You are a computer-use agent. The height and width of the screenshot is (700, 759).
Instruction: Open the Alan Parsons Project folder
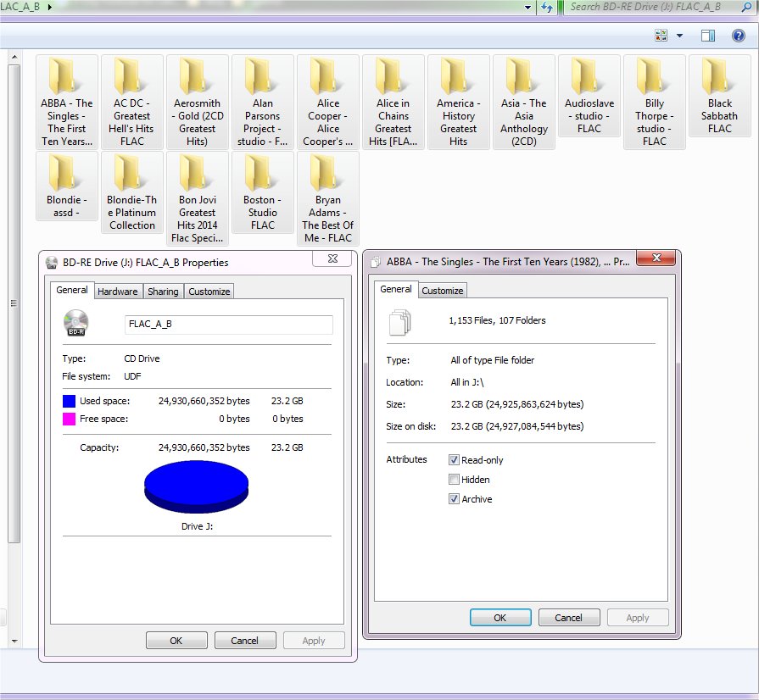click(263, 102)
